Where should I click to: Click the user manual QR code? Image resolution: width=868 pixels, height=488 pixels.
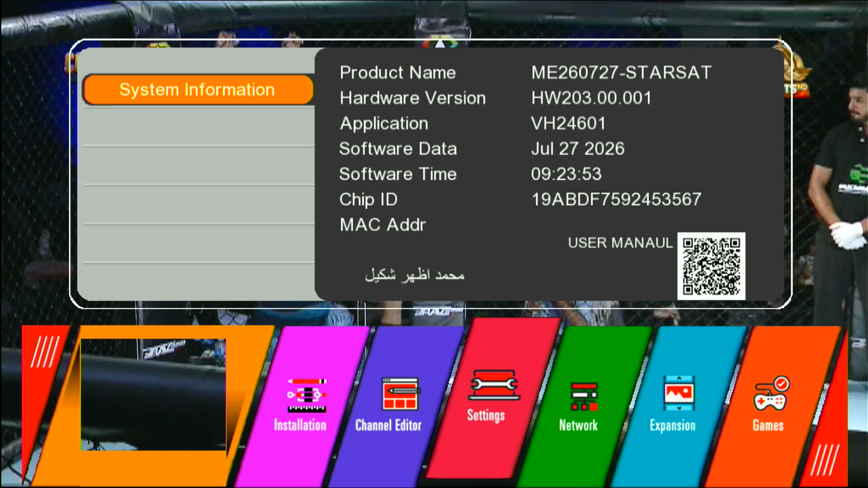coord(711,266)
